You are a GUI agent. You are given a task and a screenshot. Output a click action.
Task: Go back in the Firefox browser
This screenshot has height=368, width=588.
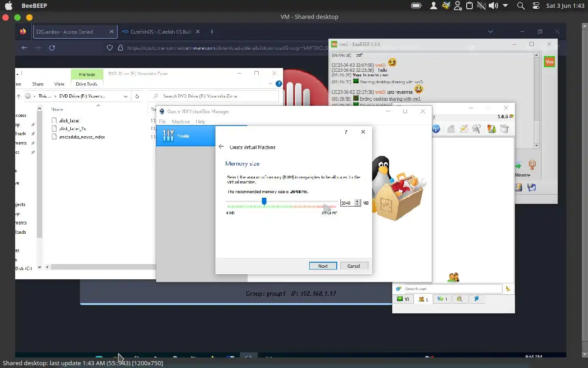[24, 48]
